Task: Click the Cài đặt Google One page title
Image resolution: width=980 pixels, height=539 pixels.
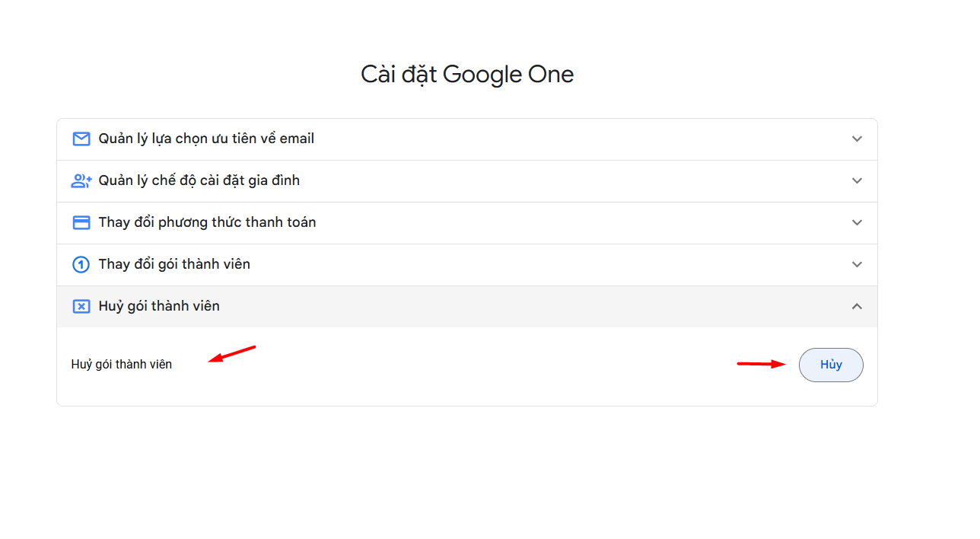Action: tap(467, 75)
